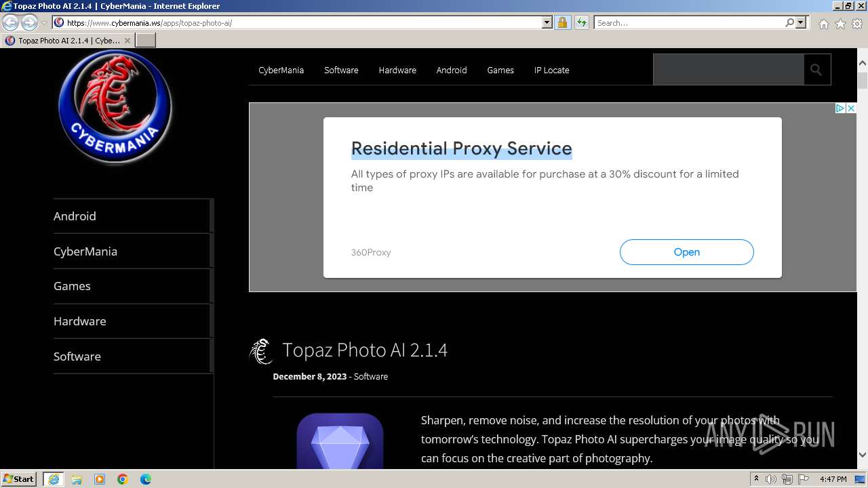The width and height of the screenshot is (868, 488).
Task: Open the search provider dropdown arrow
Action: (x=801, y=22)
